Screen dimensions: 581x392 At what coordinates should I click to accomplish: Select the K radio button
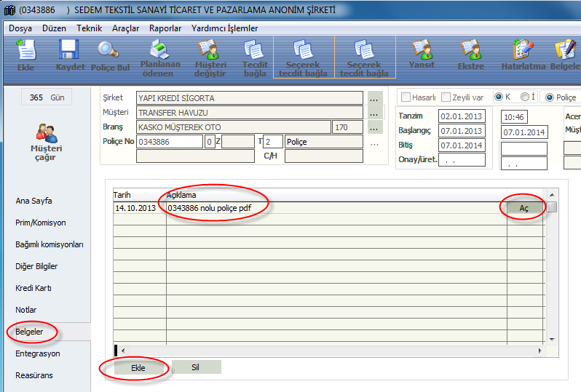coord(499,97)
